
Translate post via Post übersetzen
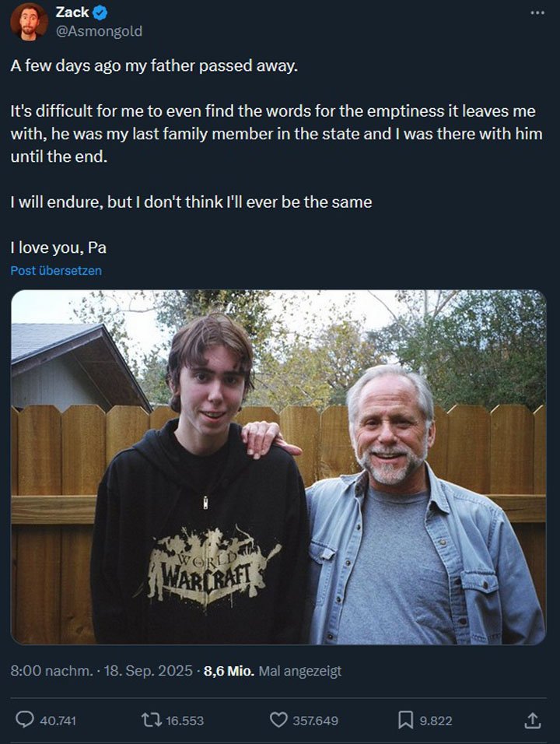coord(56,271)
